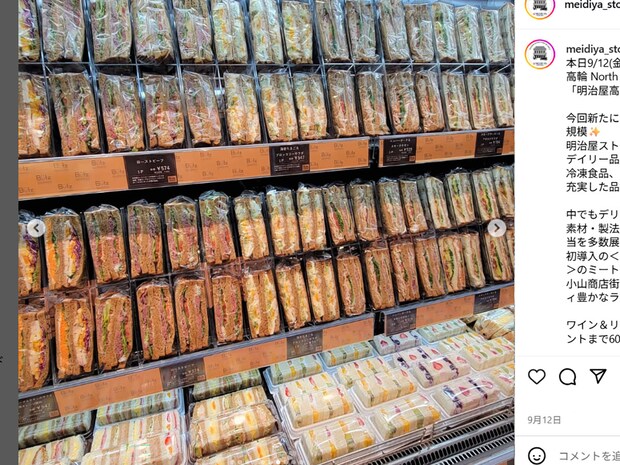Open the meidiya profile avatar in post header
This screenshot has height=465, width=620.
click(x=540, y=6)
